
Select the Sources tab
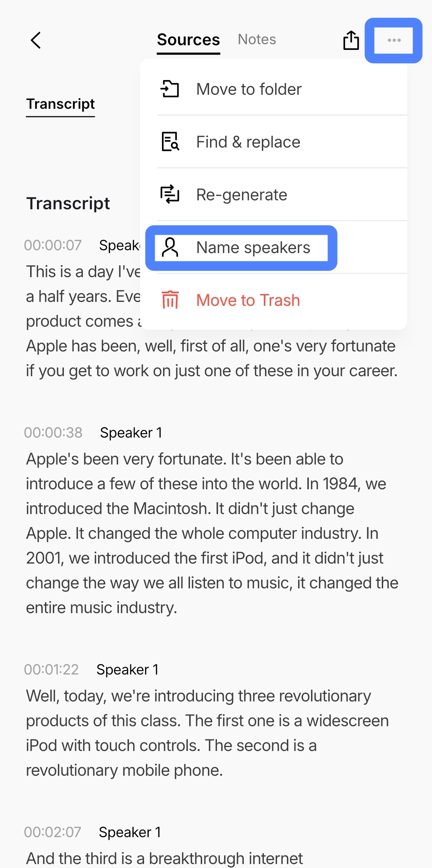[x=188, y=40]
